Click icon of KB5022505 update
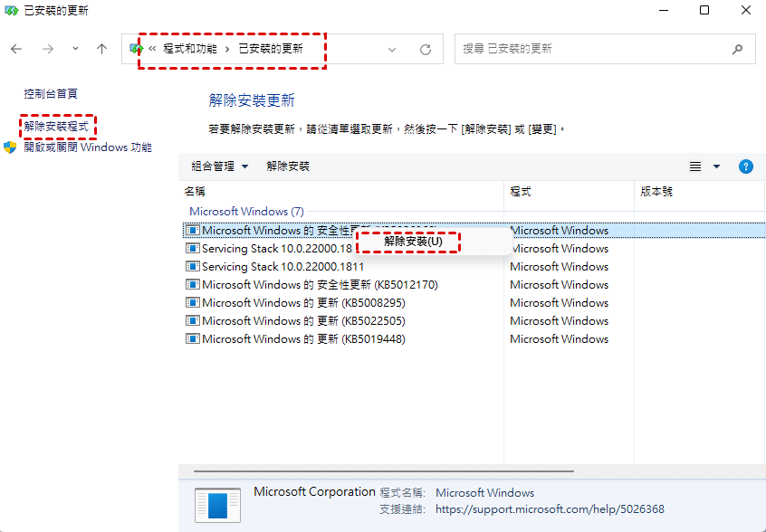The width and height of the screenshot is (766, 532). point(193,320)
